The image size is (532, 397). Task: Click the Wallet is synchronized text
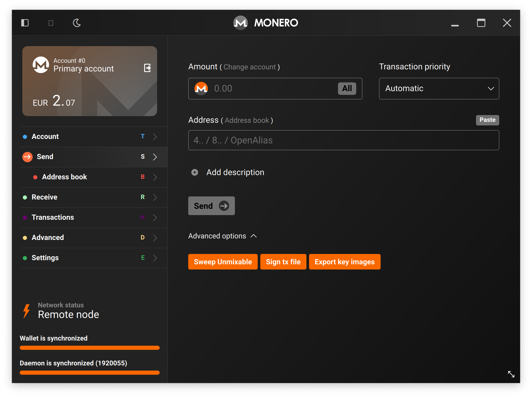(x=54, y=338)
